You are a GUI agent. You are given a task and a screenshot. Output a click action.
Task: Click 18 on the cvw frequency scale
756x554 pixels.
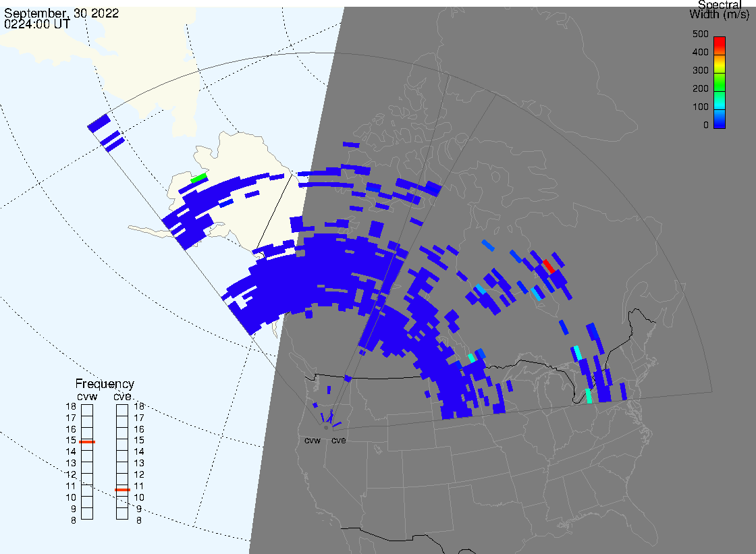point(71,406)
